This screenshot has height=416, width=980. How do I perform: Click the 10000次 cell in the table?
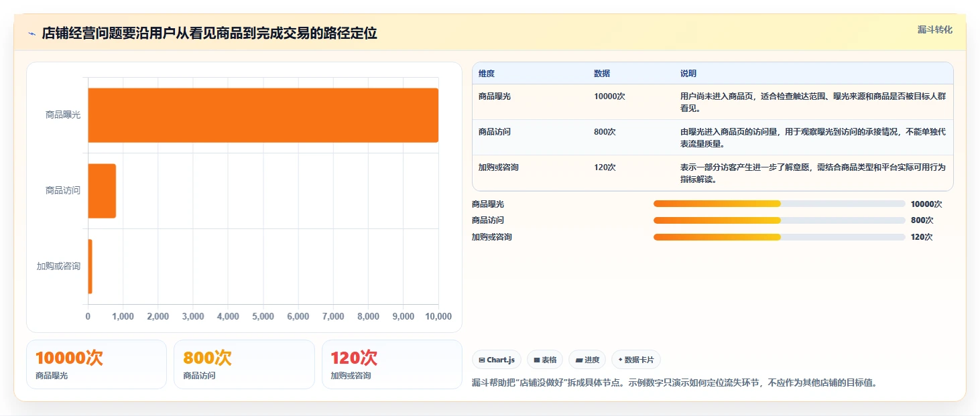pos(609,96)
